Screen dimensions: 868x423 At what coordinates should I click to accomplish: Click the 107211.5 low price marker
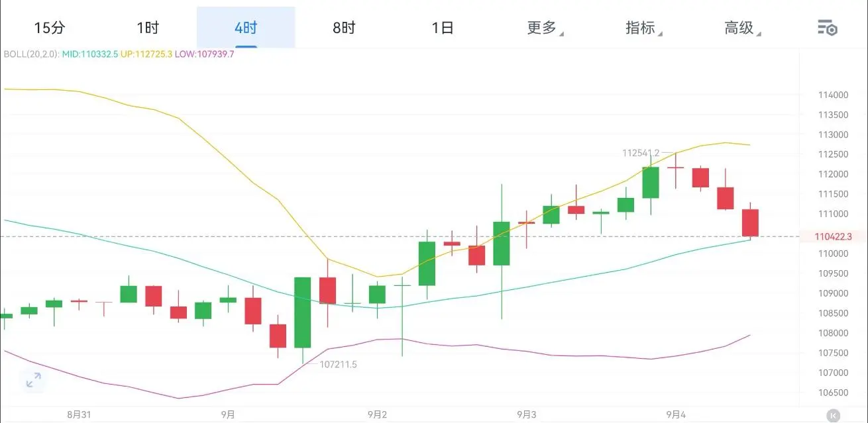(x=338, y=364)
